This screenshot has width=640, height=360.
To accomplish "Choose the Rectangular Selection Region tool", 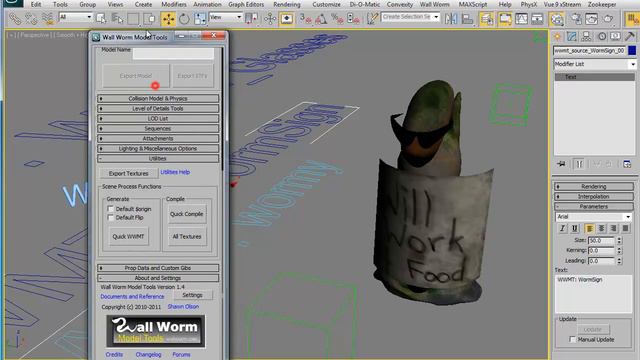I will [133, 19].
